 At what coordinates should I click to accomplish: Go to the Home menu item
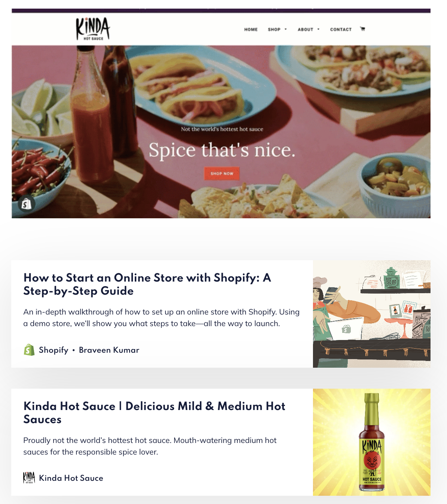251,29
